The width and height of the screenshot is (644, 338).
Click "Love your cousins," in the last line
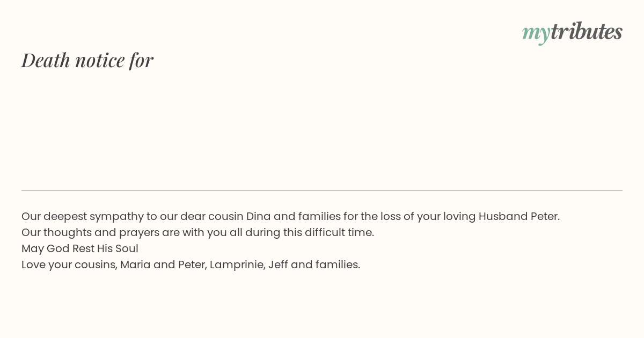point(69,264)
